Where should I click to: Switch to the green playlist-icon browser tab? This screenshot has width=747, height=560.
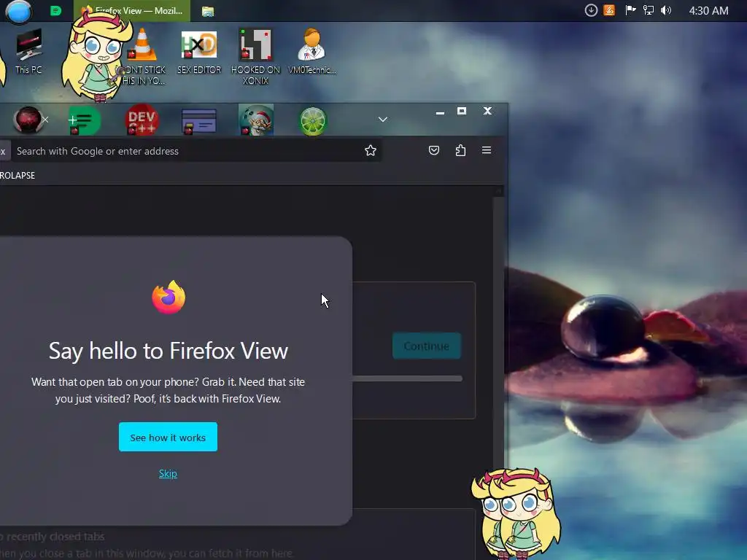tap(85, 120)
